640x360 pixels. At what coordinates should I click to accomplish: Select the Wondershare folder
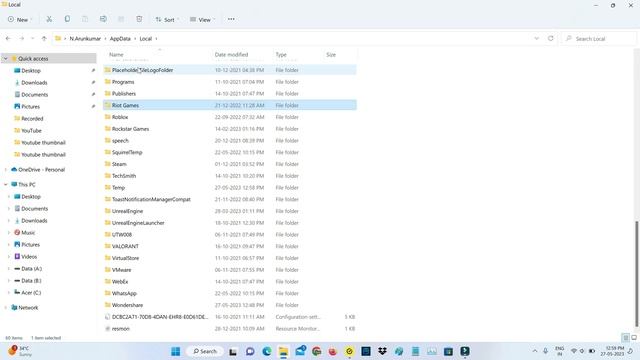[x=230, y=305]
